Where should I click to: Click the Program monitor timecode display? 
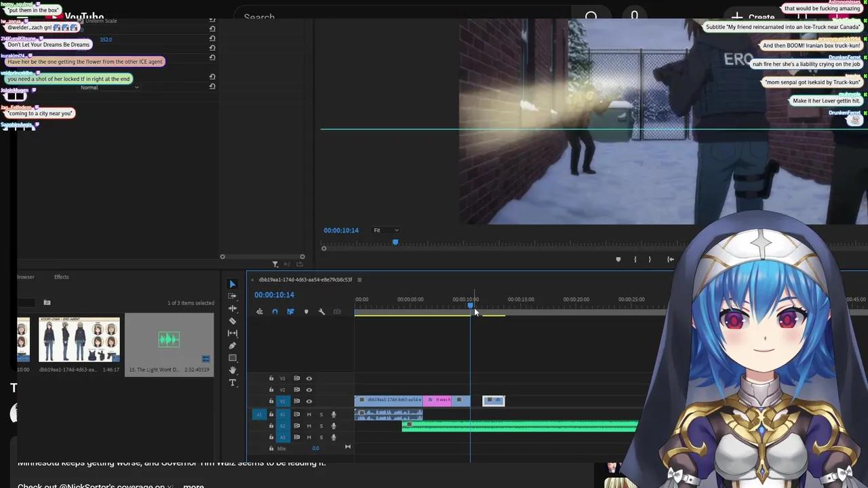pos(341,230)
